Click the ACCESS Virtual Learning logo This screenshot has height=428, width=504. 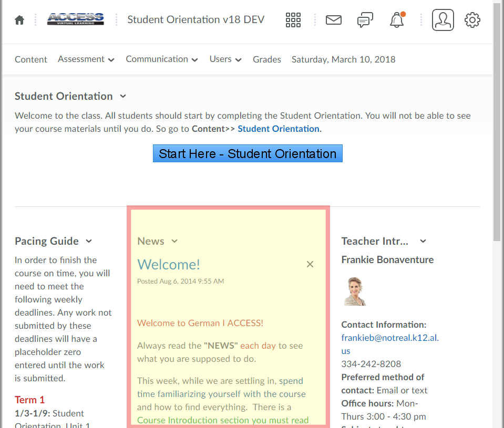[75, 20]
